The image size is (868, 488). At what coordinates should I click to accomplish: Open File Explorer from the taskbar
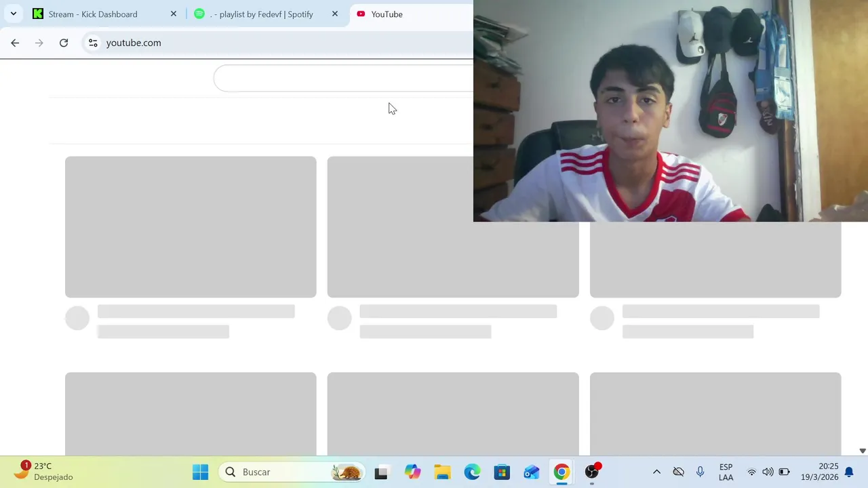[442, 472]
